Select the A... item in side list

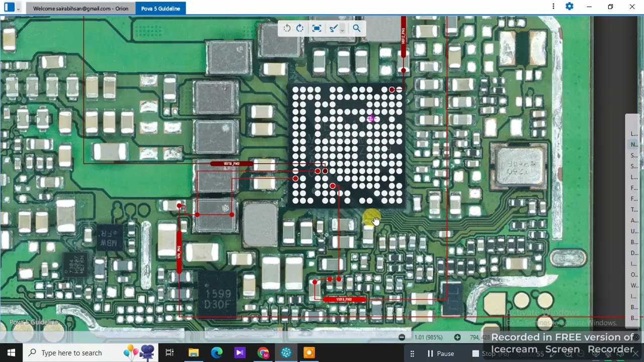[634, 220]
